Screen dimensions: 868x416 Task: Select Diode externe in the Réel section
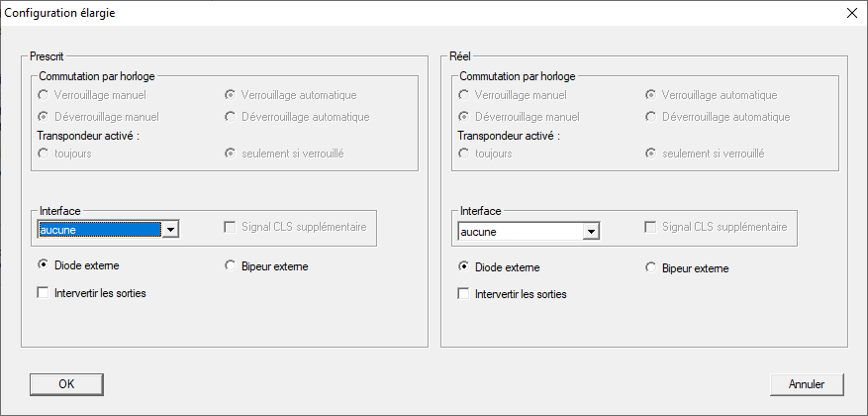point(464,267)
